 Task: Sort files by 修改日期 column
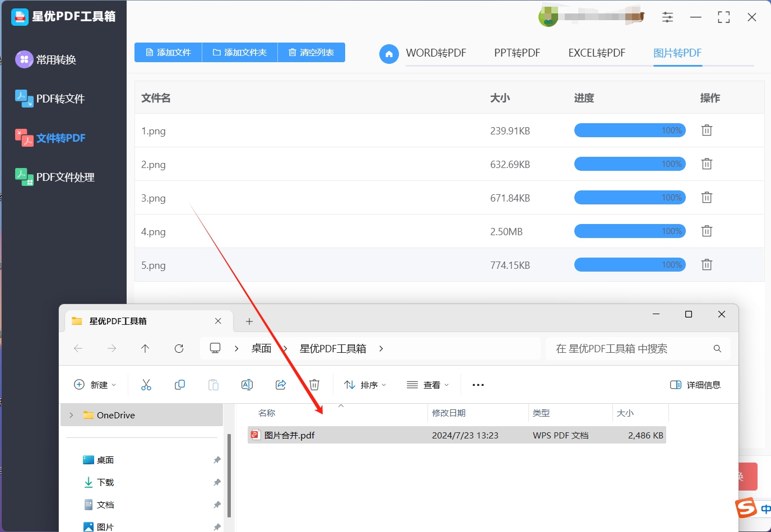tap(449, 413)
